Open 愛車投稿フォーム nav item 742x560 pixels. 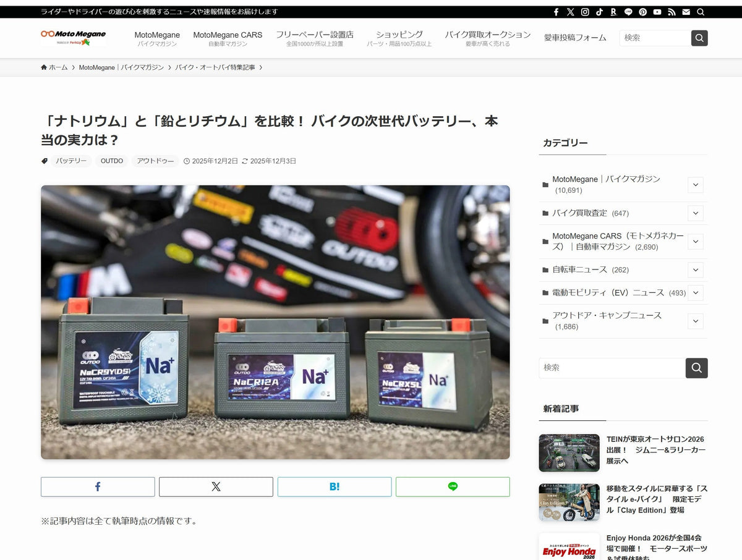(575, 38)
